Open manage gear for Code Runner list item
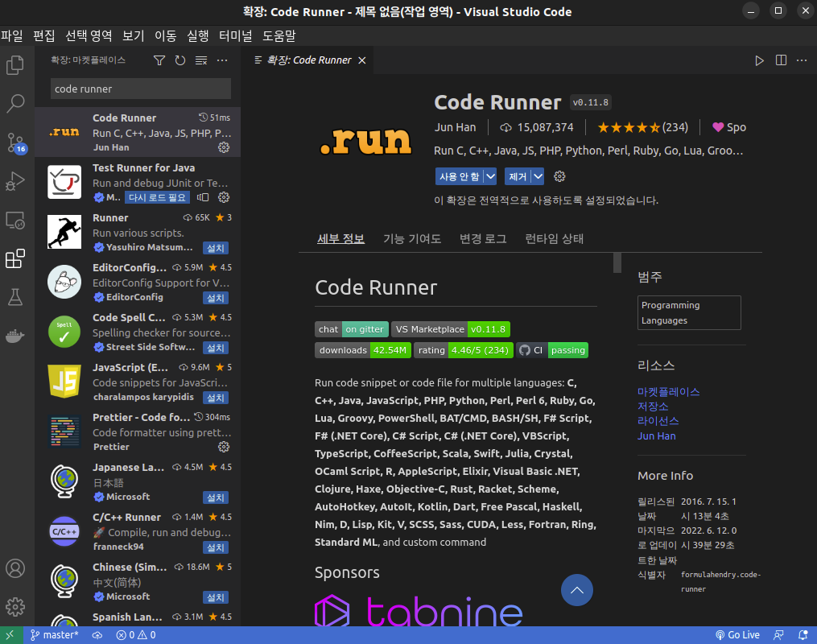 [224, 147]
